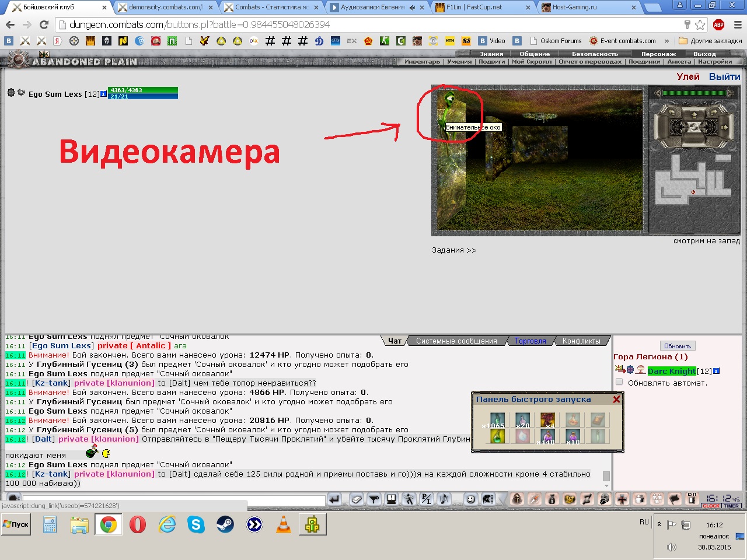Switch to the Конфликты tab

tap(581, 341)
